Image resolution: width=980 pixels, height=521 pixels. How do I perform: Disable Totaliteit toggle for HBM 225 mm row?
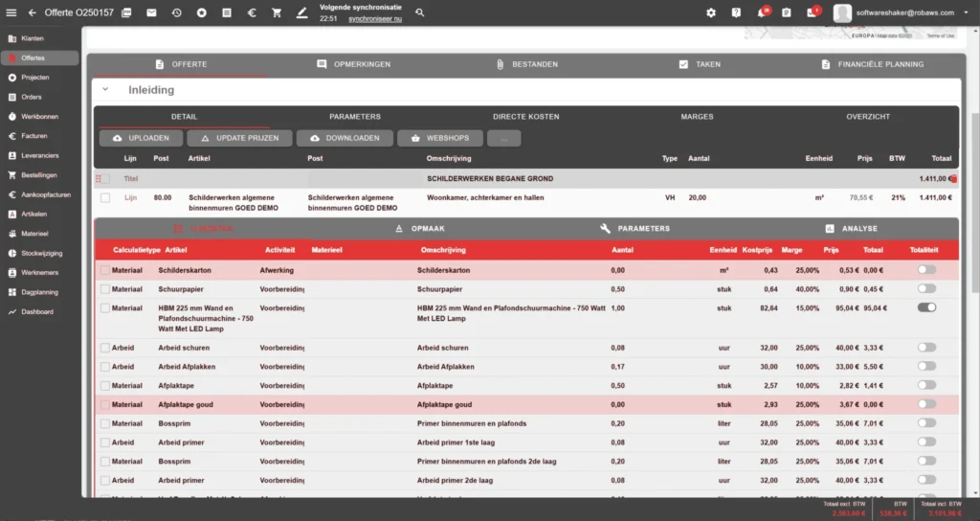click(x=926, y=307)
